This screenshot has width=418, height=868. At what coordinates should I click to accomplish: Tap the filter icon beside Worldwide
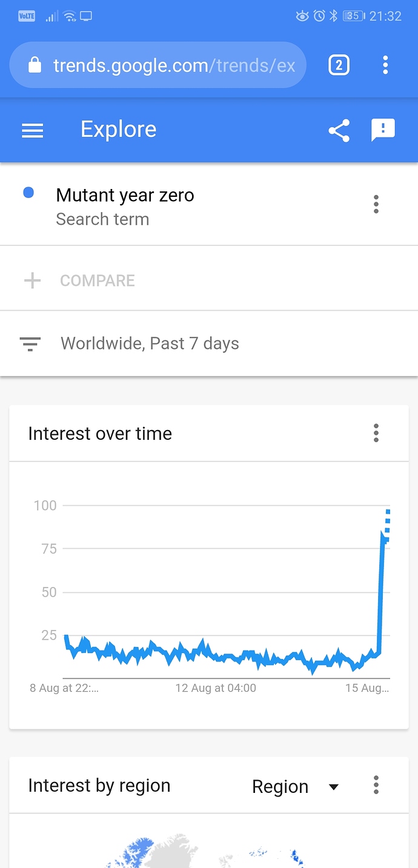(30, 344)
